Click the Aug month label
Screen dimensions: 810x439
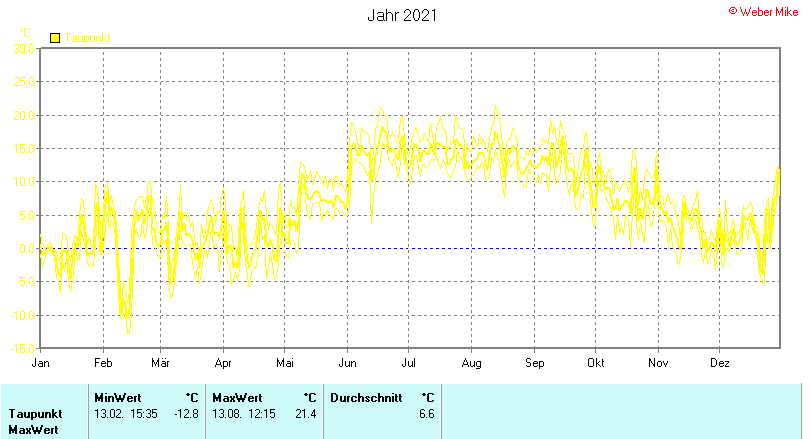coord(471,363)
